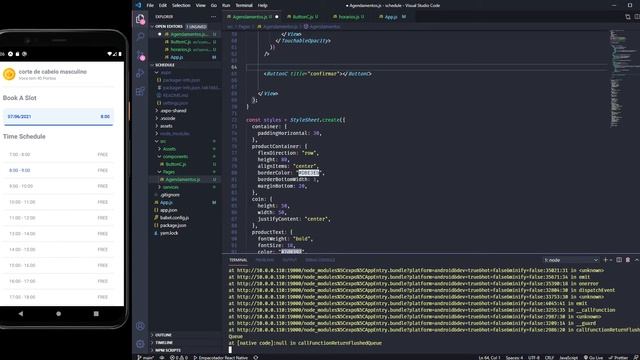Switch to the ButtonC.js editor tab
This screenshot has width=640, height=360.
tap(303, 17)
